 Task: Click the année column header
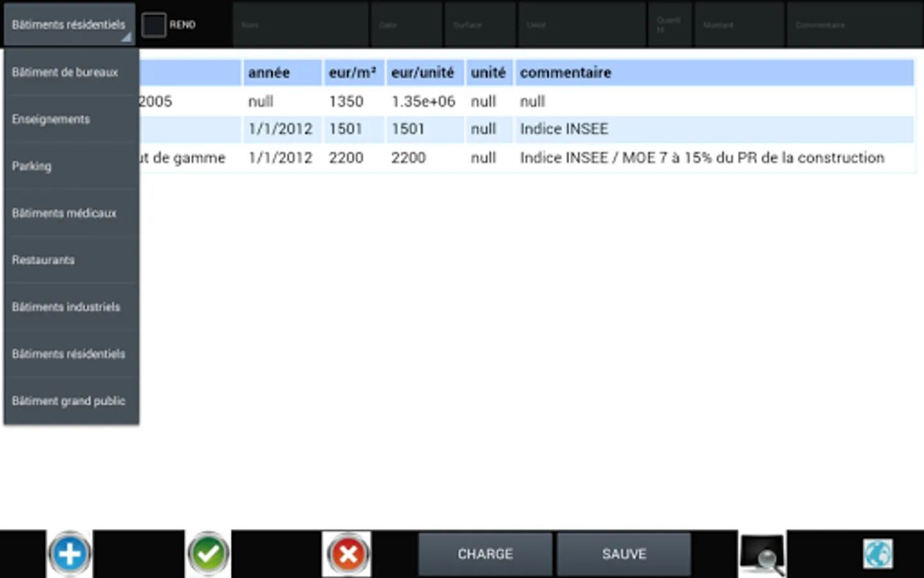282,73
